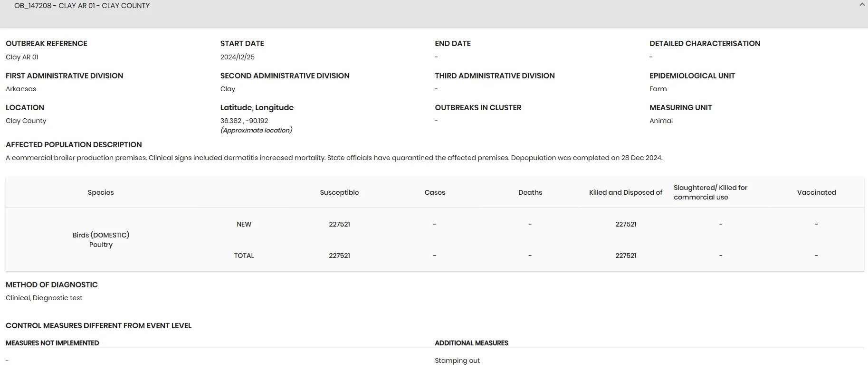Viewport: 868px width, 379px height.
Task: Click the Stamping out additional measure
Action: click(457, 360)
